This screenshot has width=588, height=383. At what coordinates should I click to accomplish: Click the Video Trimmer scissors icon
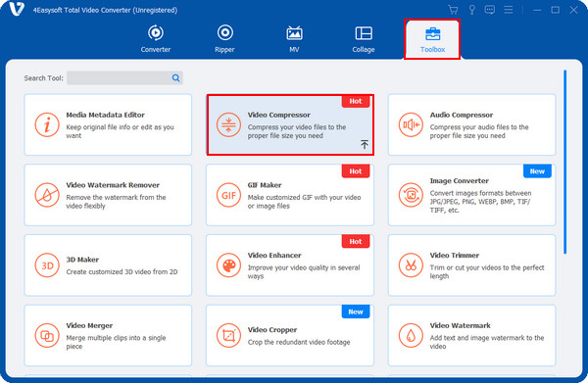pos(411,265)
